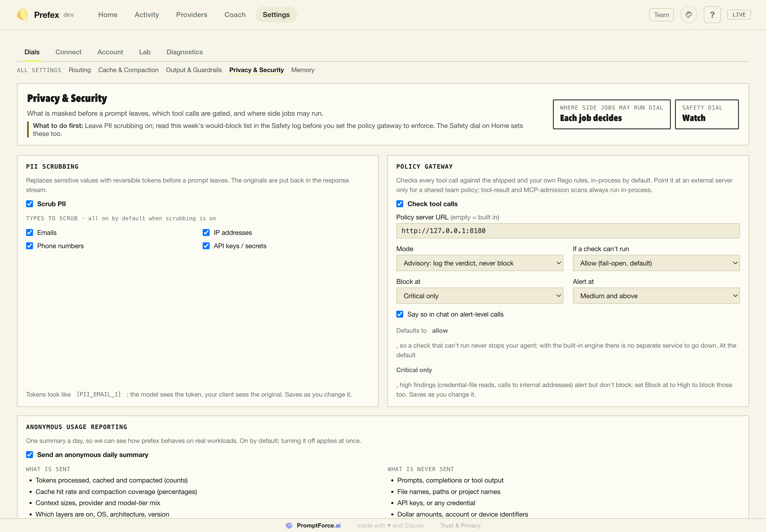Expand the Alert at dropdown
Viewport: 766px width, 532px height.
tap(656, 296)
